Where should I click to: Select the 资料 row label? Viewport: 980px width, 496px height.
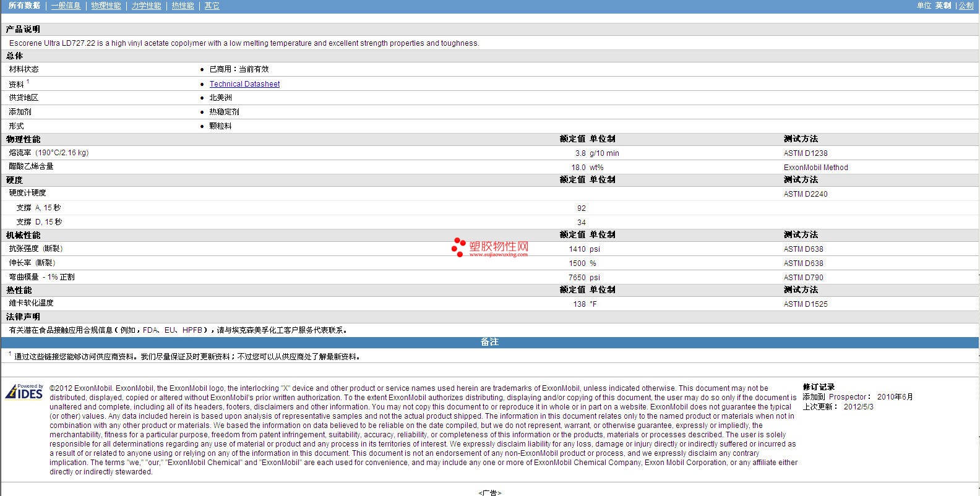point(17,84)
